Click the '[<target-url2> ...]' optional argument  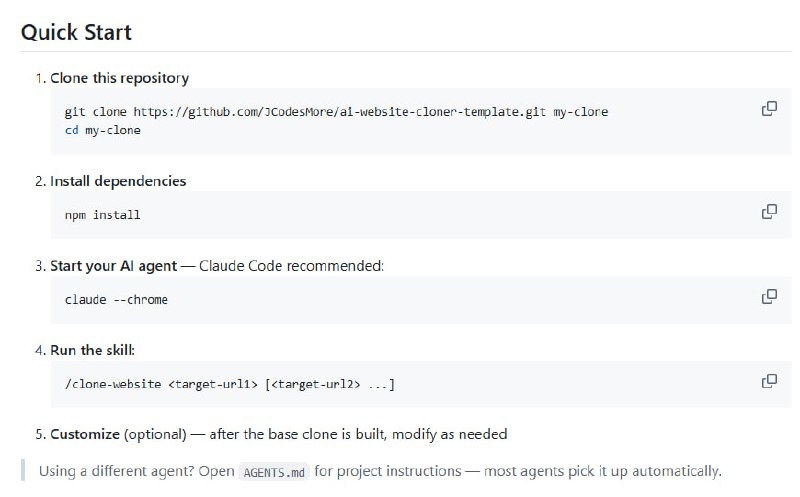pyautogui.click(x=330, y=384)
